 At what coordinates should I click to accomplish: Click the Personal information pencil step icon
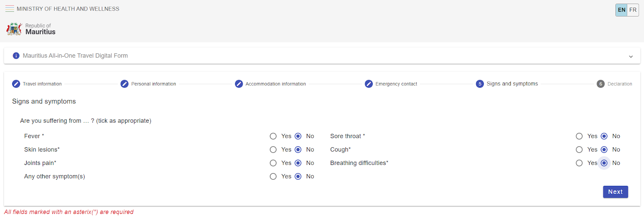pos(124,84)
